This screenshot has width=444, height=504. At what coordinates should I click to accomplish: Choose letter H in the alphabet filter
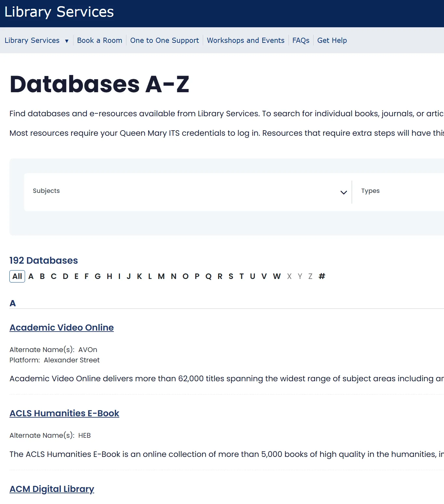(x=110, y=276)
